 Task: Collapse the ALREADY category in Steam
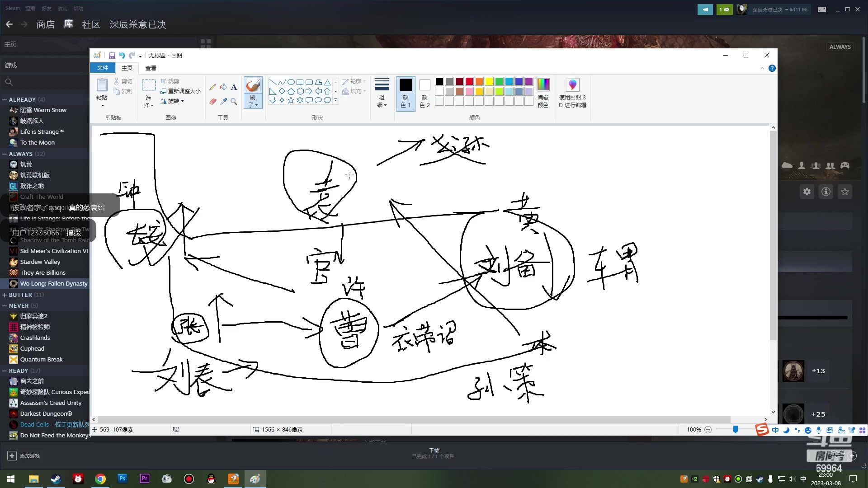coord(5,99)
